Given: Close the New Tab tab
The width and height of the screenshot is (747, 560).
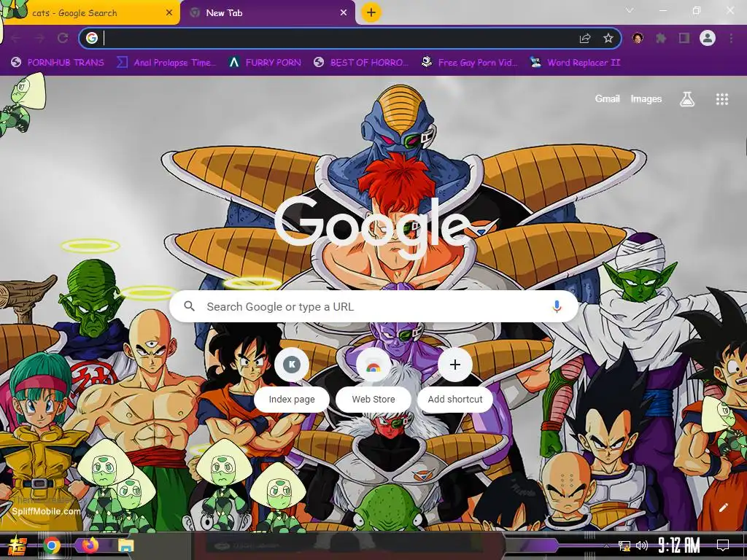Looking at the screenshot, I should pyautogui.click(x=344, y=13).
